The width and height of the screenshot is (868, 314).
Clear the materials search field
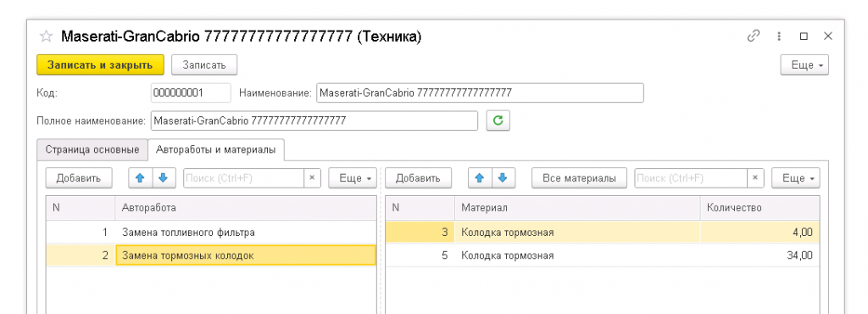(x=755, y=177)
